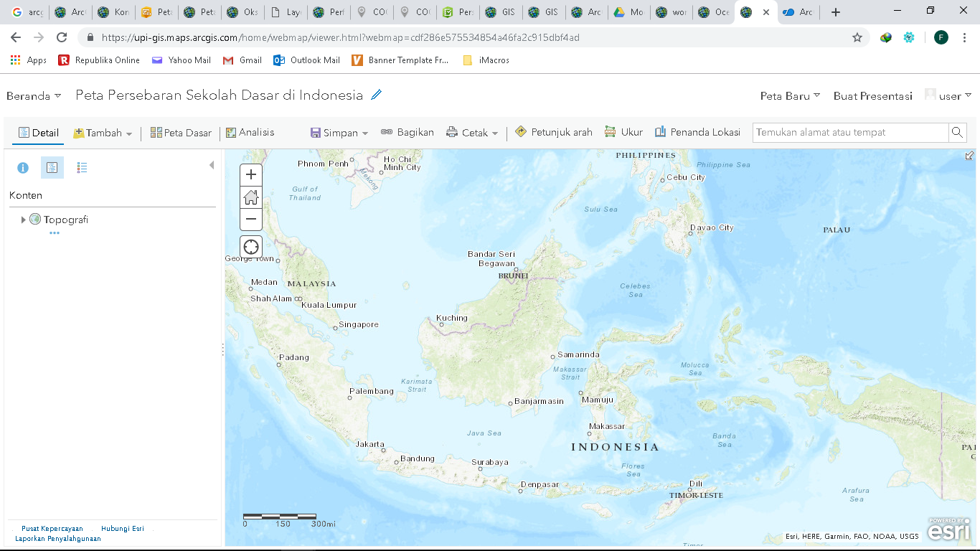Open the Ukur measurement tool
Viewport: 980px width, 551px height.
pyautogui.click(x=623, y=132)
